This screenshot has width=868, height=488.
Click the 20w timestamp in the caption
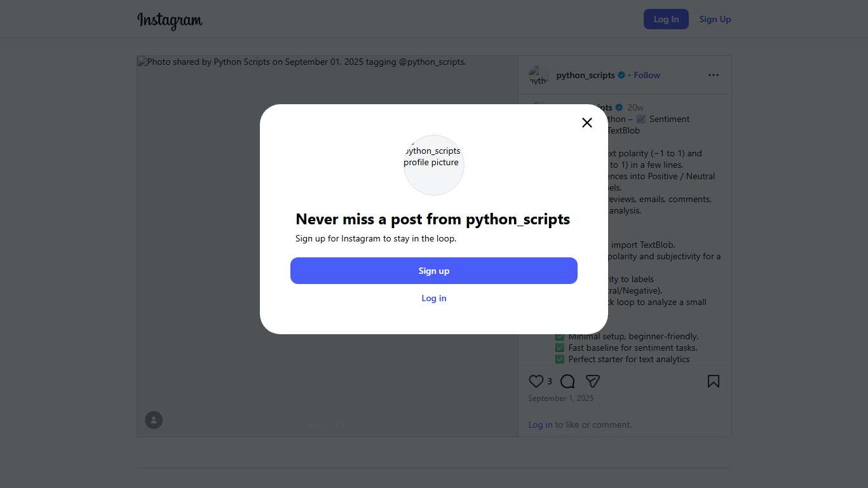tap(635, 107)
